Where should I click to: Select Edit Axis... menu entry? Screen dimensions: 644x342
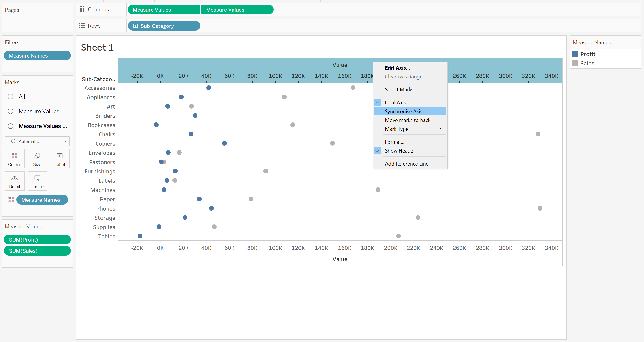(x=397, y=68)
